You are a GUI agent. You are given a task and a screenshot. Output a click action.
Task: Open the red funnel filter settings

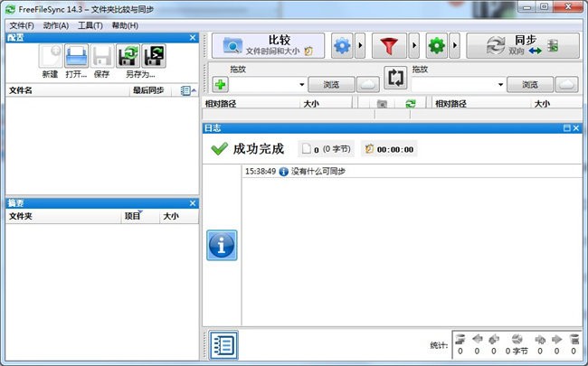[389, 46]
